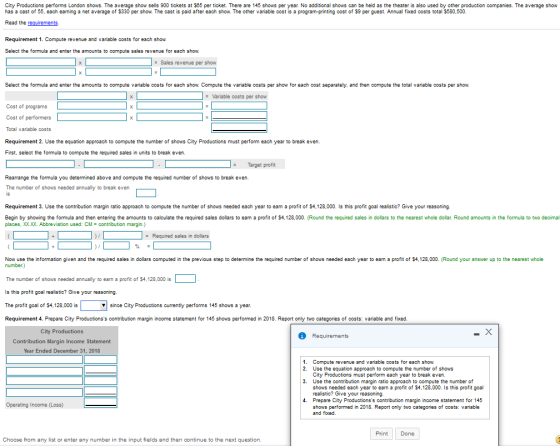The height and width of the screenshot is (446, 560).
Task: Click the sales revenue per show result field
Action: coord(188,72)
